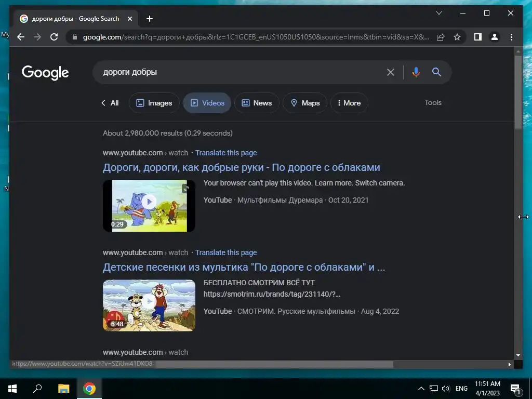This screenshot has height=399, width=532.
Task: Switch to the Maps tab
Action: point(304,103)
